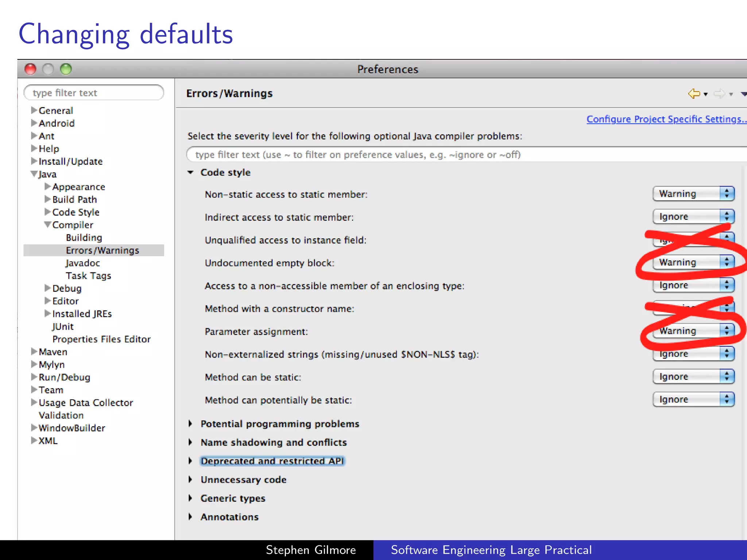Open Method can potentially be static dropdown

click(x=693, y=400)
